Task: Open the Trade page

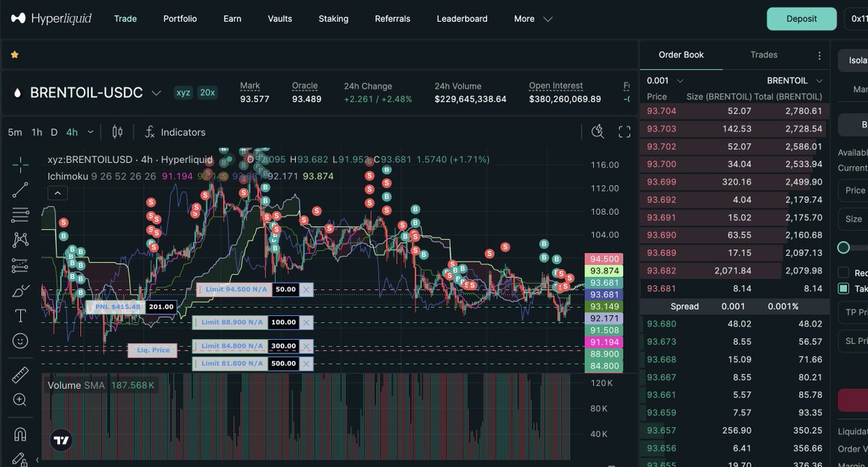Action: (125, 19)
